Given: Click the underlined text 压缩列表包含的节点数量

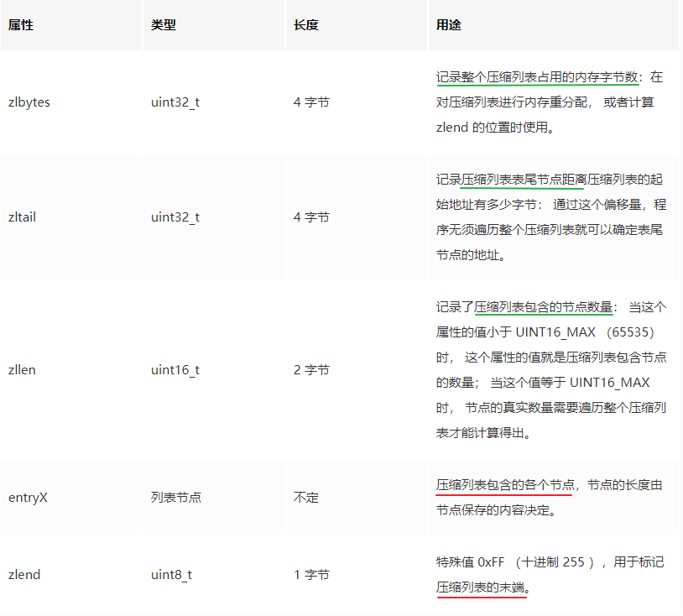Looking at the screenshot, I should [x=545, y=305].
